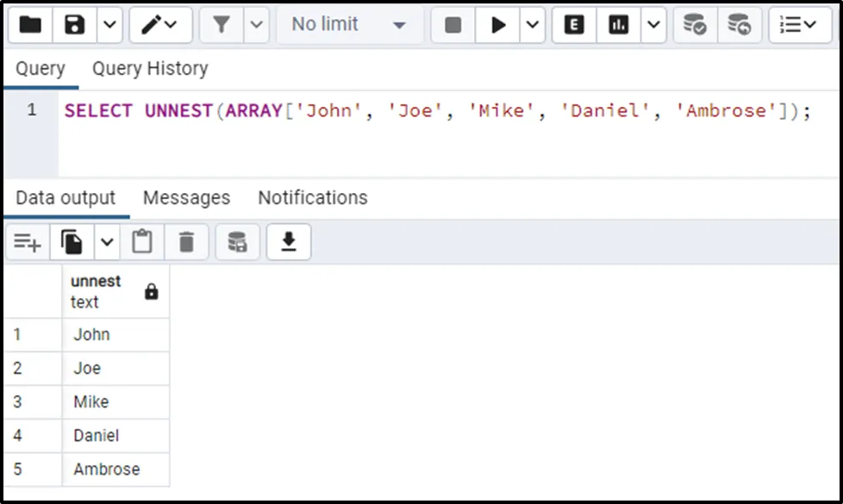The height and width of the screenshot is (504, 843).
Task: Save the query with the floppy disk icon
Action: pyautogui.click(x=76, y=25)
